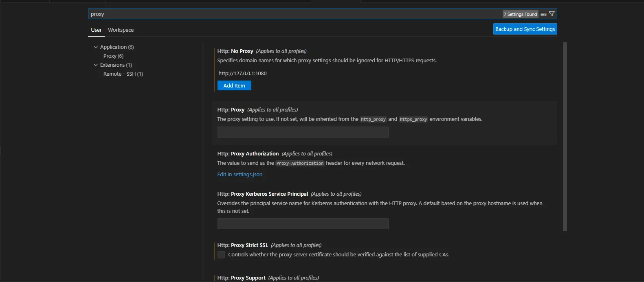The image size is (644, 282).
Task: Click Backup and Sync Settings button
Action: 525,29
